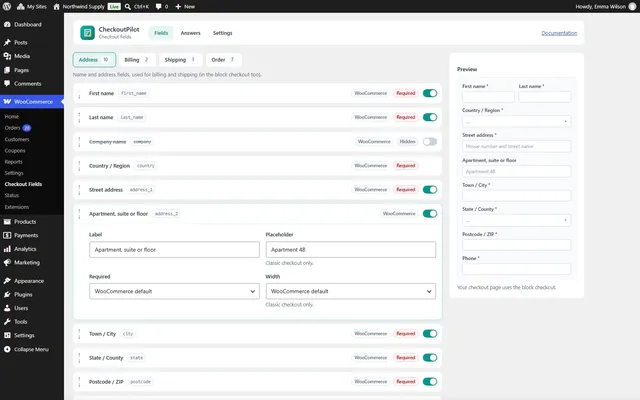
Task: Select the Shipping fields tab
Action: [180, 60]
